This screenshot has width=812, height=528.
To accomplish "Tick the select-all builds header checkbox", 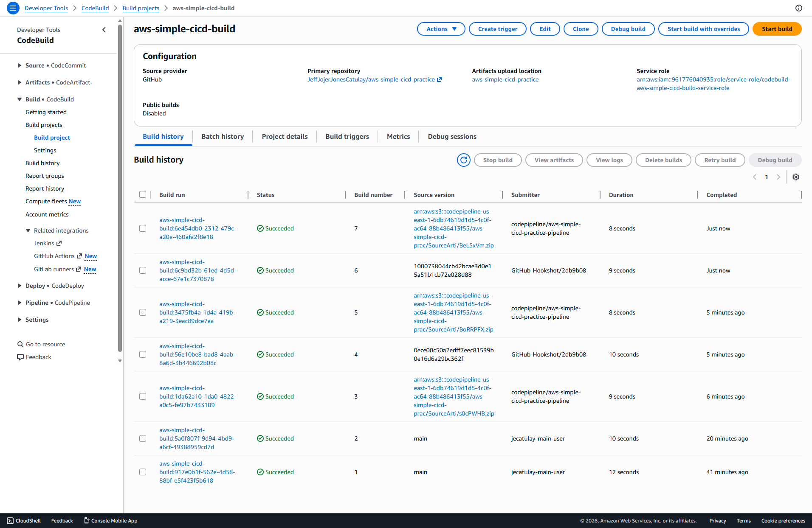I will (143, 195).
